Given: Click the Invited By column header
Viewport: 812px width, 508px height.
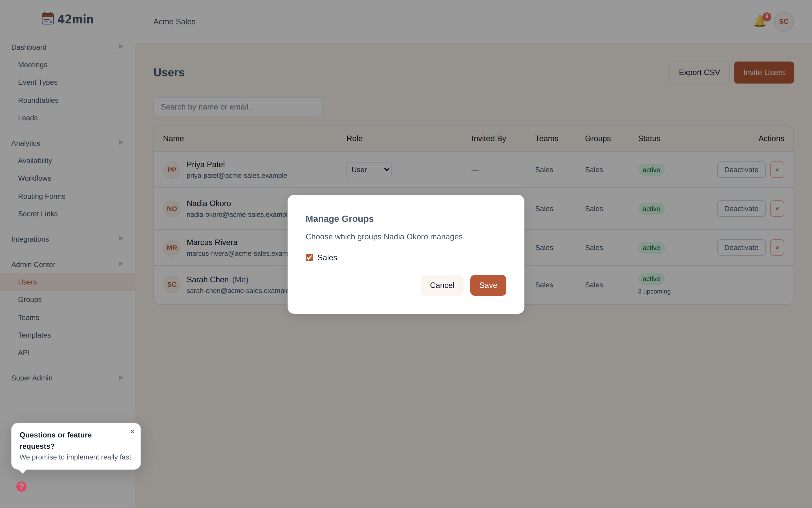Looking at the screenshot, I should [489, 138].
